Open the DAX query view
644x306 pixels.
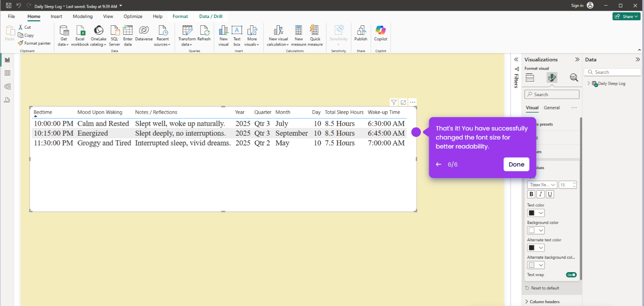click(7, 100)
